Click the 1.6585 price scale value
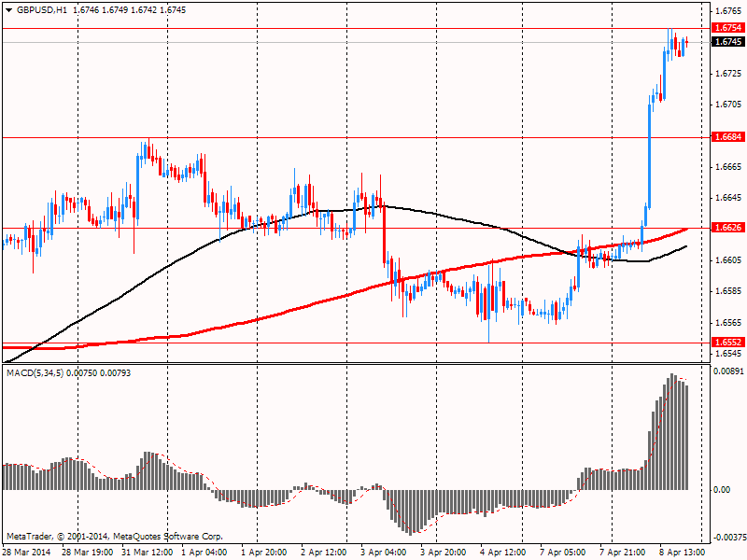This screenshot has width=747, height=560. pyautogui.click(x=728, y=291)
